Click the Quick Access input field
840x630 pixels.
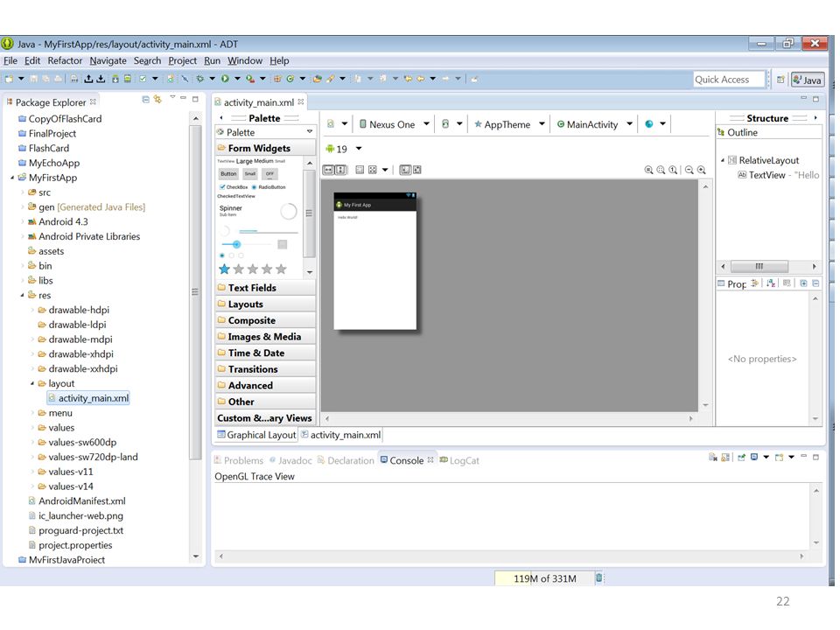[x=729, y=80]
